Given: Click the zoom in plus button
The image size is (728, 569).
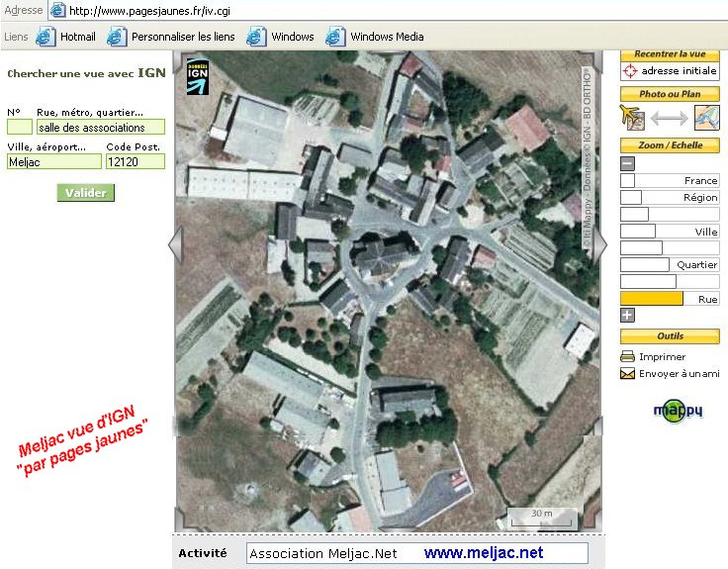Looking at the screenshot, I should tap(627, 315).
